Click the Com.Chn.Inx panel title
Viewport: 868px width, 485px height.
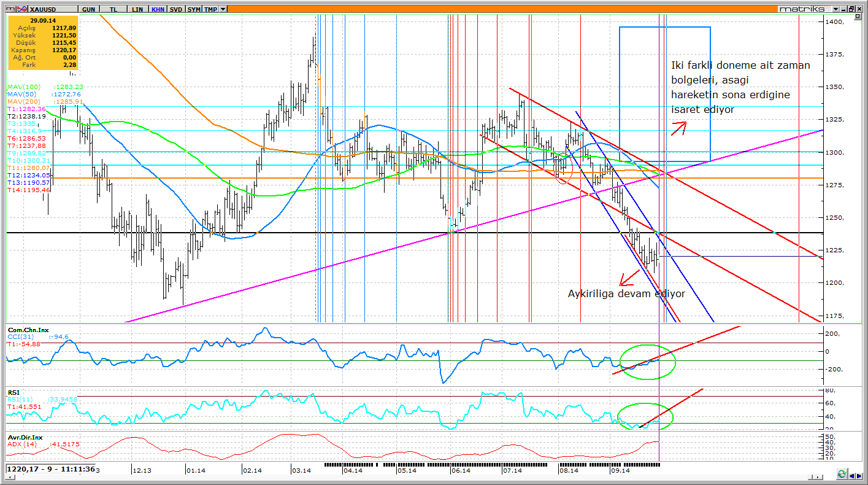pos(28,330)
